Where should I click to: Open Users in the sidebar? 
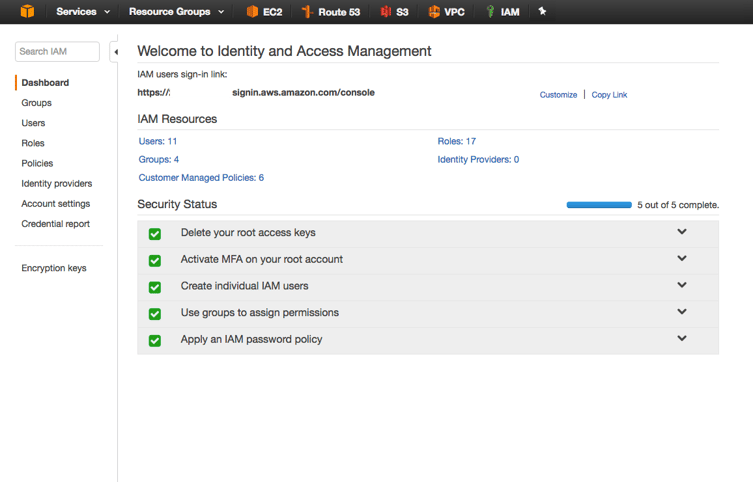point(33,123)
